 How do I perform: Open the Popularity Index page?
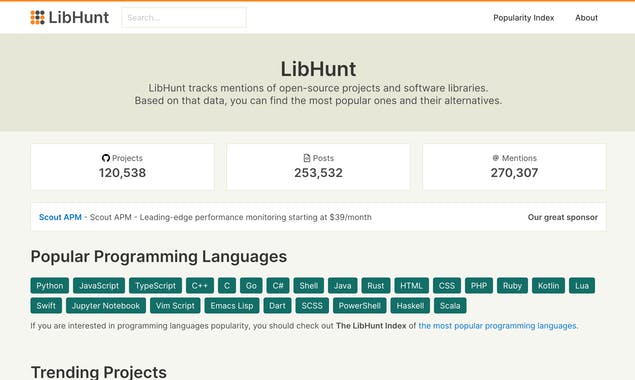[x=524, y=18]
